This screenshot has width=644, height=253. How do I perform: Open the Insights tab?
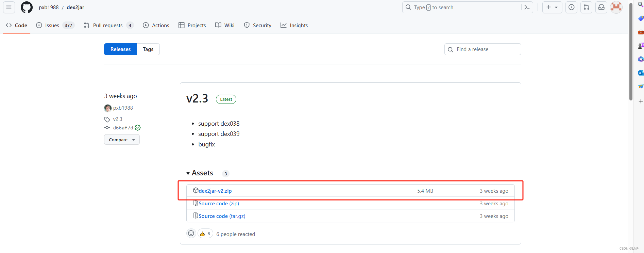(294, 25)
